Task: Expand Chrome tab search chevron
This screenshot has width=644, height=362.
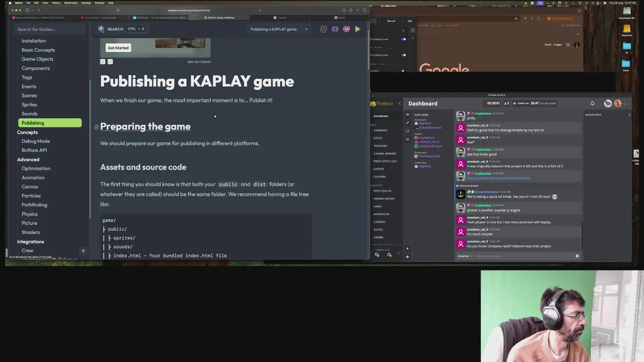Action: 579,11
